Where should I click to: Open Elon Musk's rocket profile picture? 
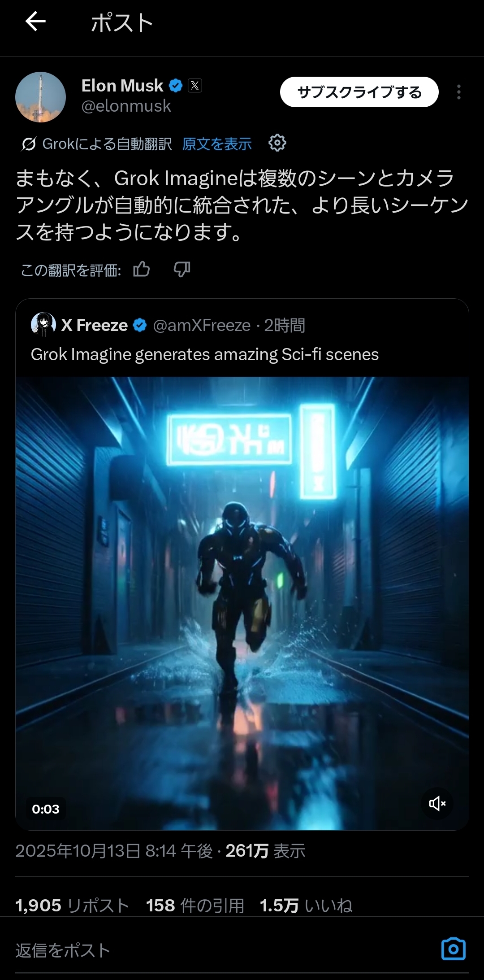pos(40,97)
